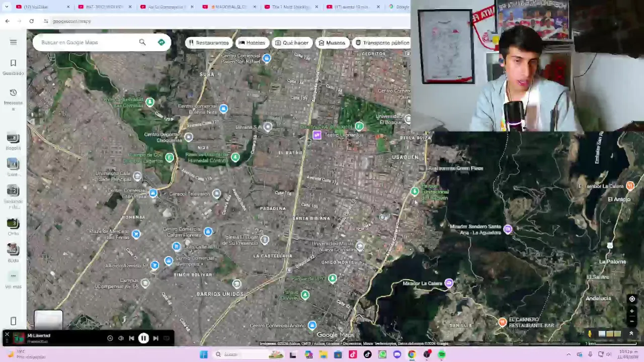Click the Caracol Televisión marker
The width and height of the screenshot is (644, 362).
point(216,194)
